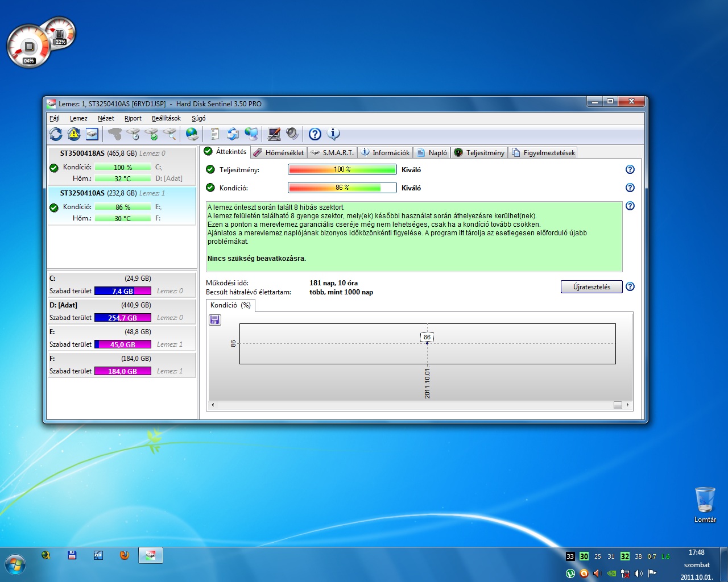Click the CPU meter desktop gadget

coord(28,47)
